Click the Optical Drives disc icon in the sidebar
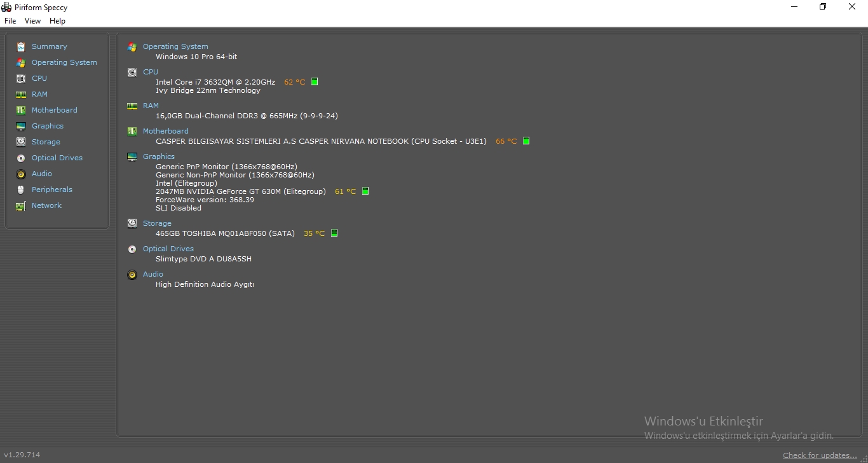Image resolution: width=868 pixels, height=463 pixels. click(21, 158)
